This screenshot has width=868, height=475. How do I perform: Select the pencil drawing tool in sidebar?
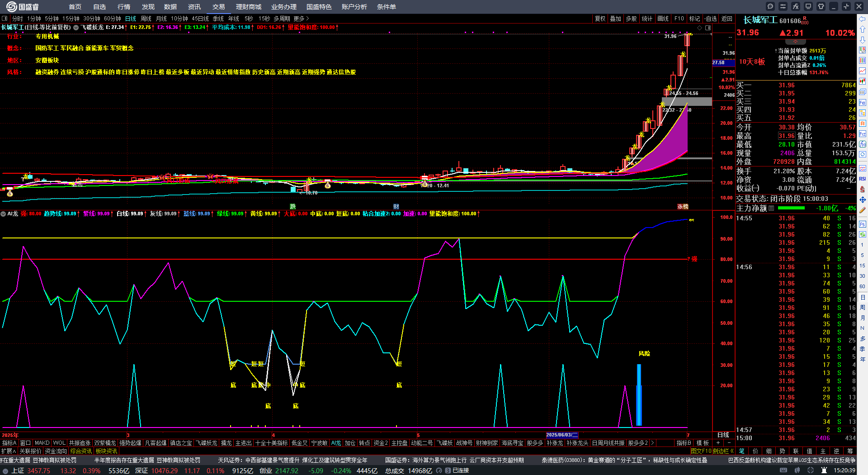point(863,210)
